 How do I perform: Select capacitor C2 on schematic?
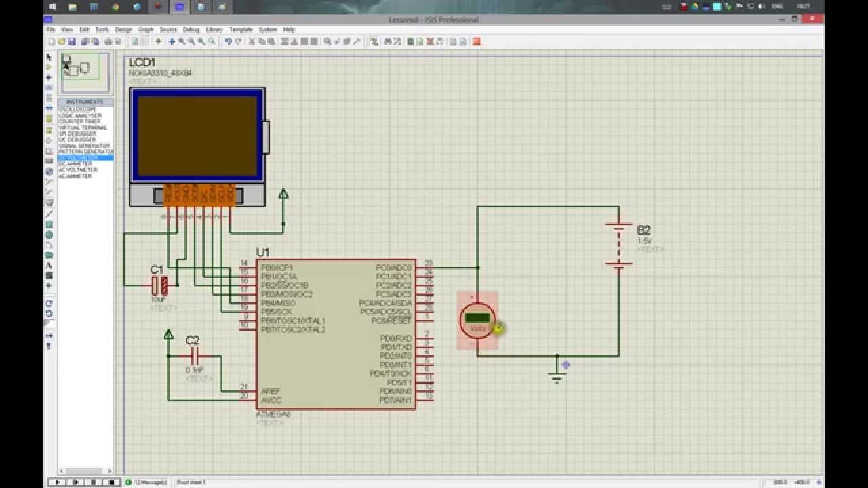(x=193, y=355)
